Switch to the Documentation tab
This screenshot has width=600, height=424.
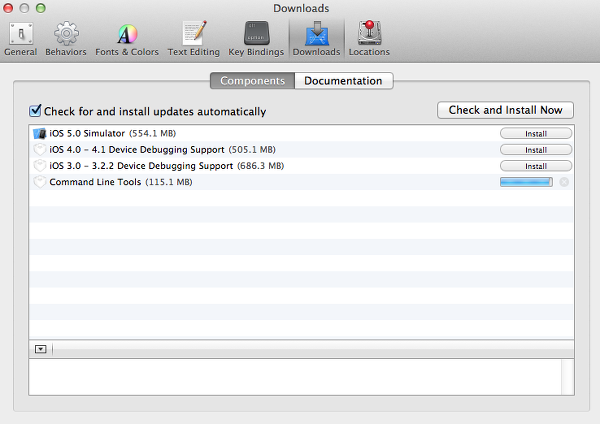(344, 81)
